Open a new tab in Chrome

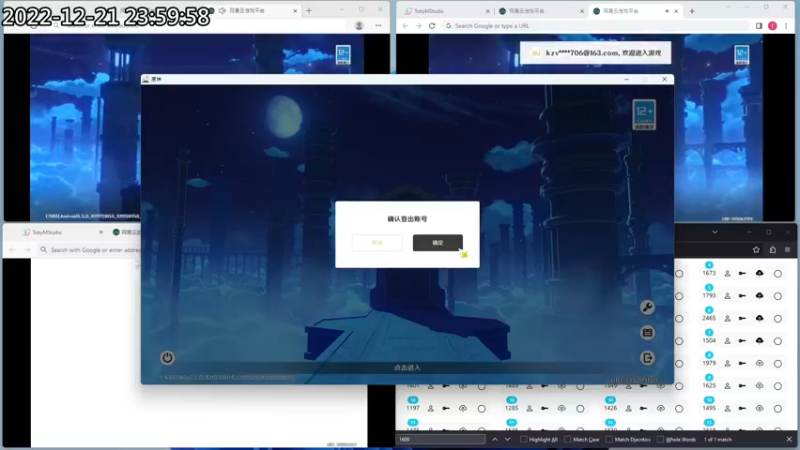[692, 11]
